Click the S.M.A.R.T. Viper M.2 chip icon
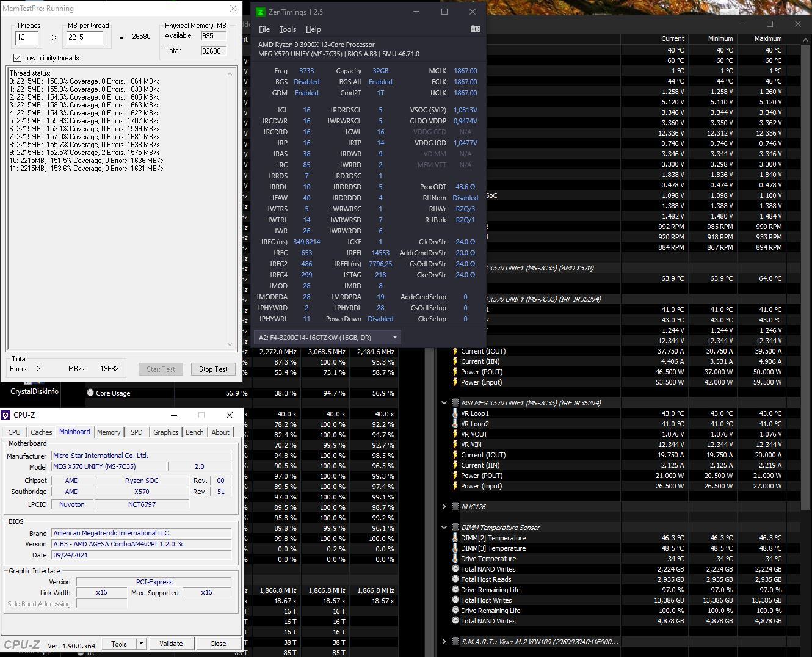Image resolution: width=812 pixels, height=657 pixels. (455, 642)
